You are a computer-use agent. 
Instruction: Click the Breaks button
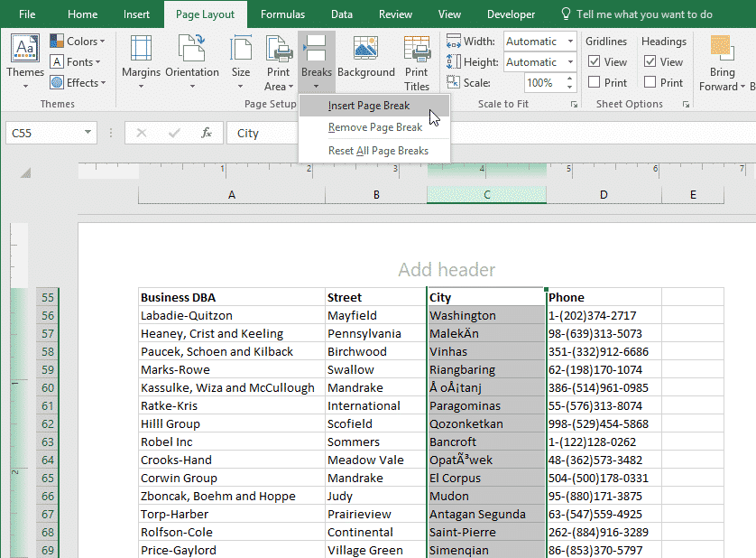317,61
